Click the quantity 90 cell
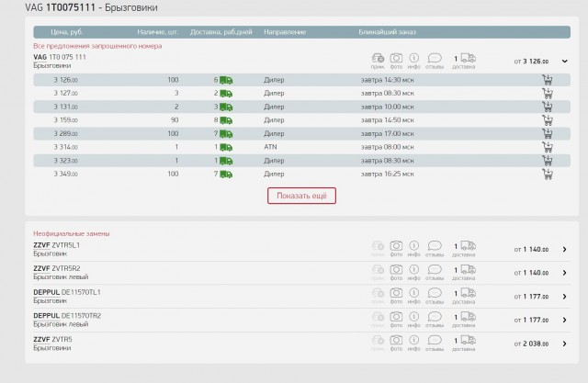 pyautogui.click(x=175, y=120)
